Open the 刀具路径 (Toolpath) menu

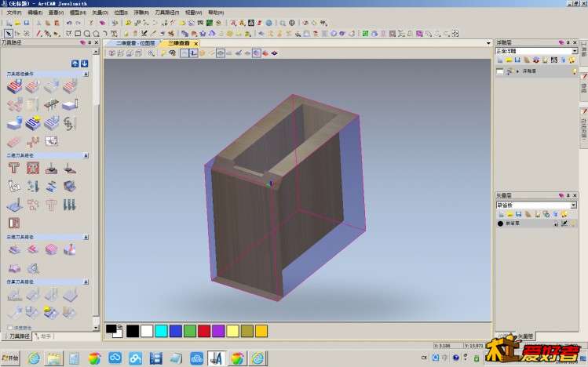coord(166,13)
